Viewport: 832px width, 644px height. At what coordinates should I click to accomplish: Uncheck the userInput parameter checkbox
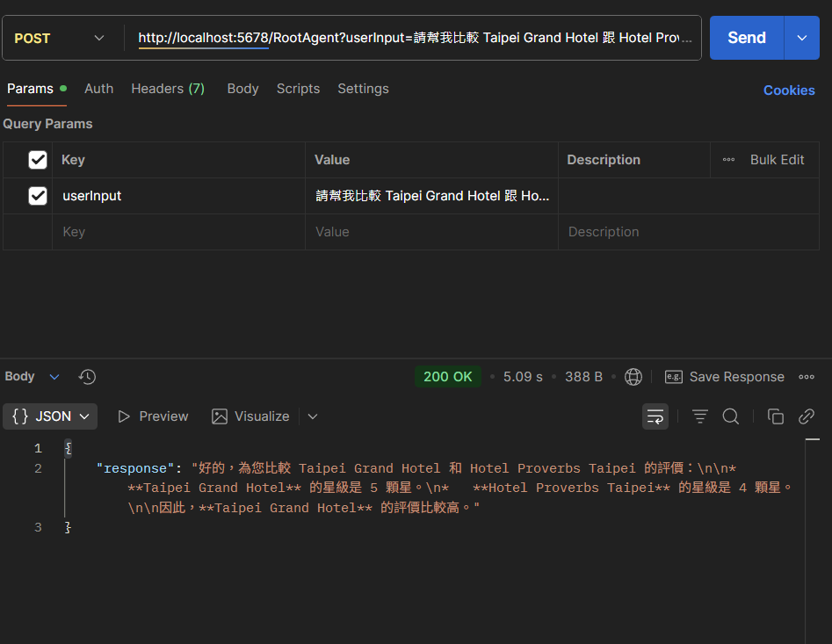coord(38,196)
